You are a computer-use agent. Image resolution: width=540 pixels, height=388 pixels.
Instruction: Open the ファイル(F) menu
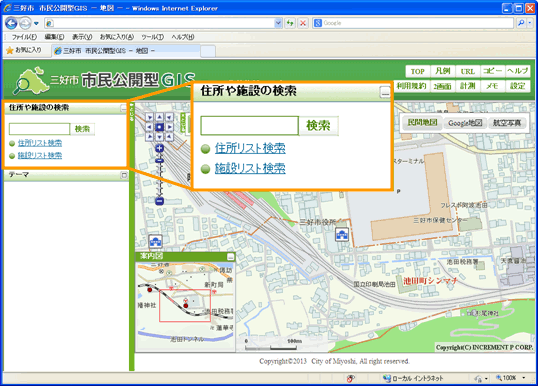(x=24, y=37)
